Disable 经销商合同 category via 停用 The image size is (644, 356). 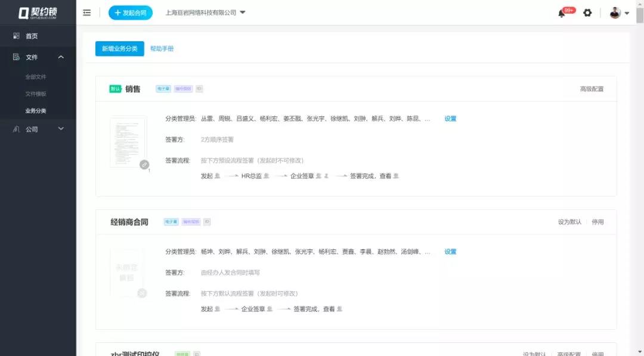(597, 222)
